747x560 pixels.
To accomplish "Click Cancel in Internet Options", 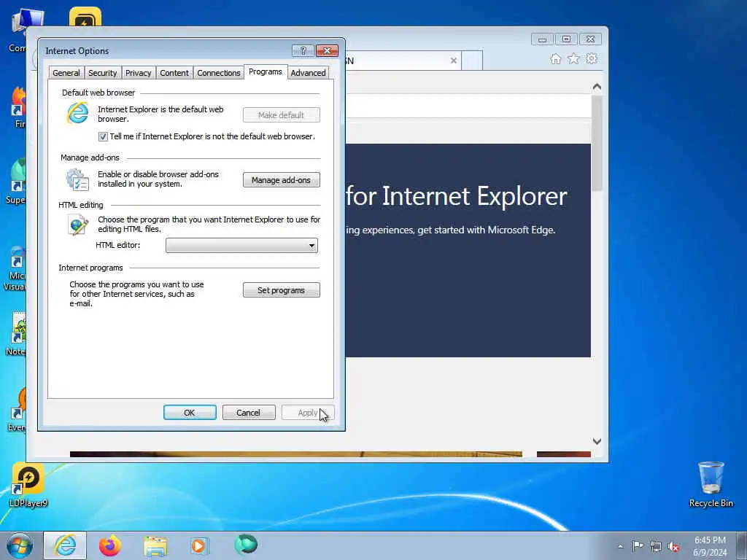I will 249,413.
